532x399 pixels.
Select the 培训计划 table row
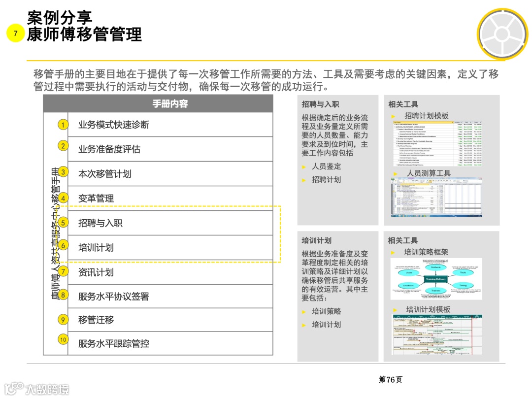170,247
